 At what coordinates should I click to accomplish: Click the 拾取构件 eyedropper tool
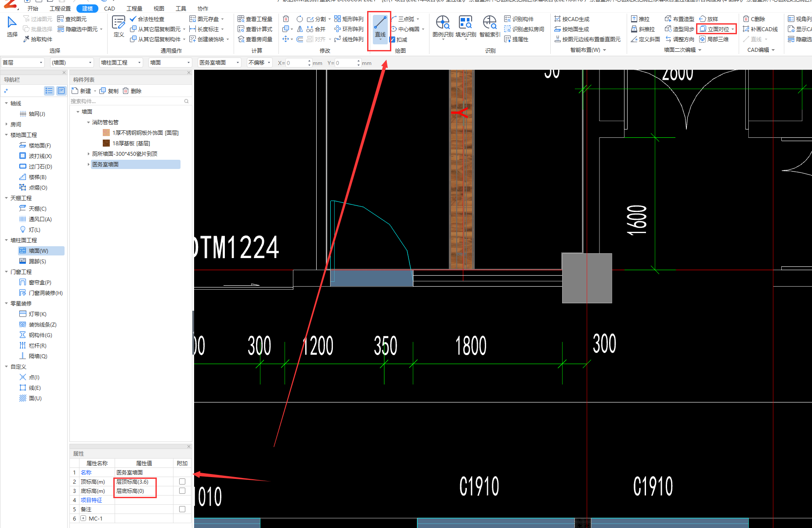point(38,40)
